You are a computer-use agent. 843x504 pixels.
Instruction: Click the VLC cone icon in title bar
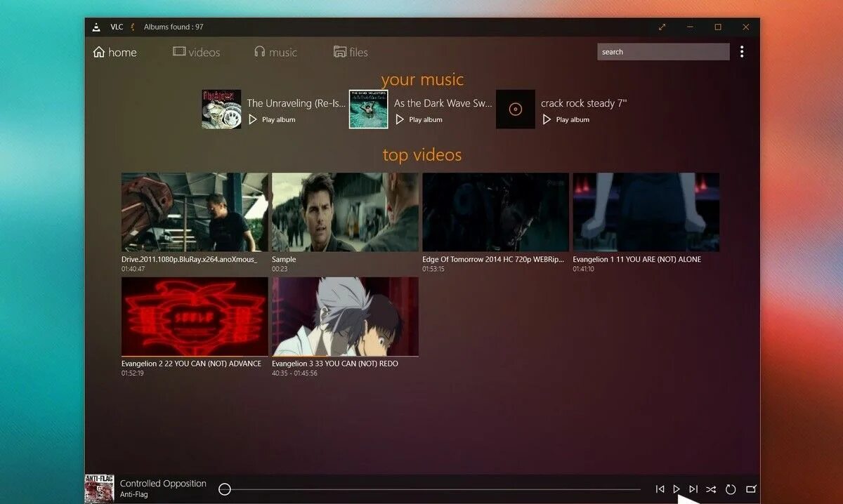[x=96, y=27]
